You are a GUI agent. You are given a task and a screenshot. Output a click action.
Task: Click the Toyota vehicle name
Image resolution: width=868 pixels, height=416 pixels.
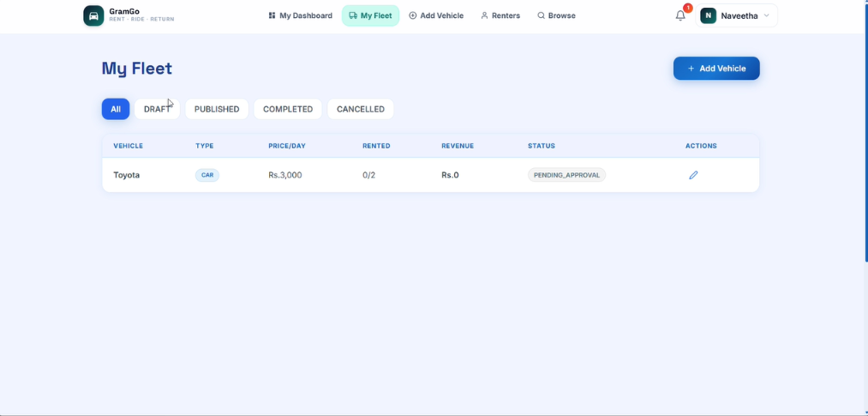tap(127, 175)
